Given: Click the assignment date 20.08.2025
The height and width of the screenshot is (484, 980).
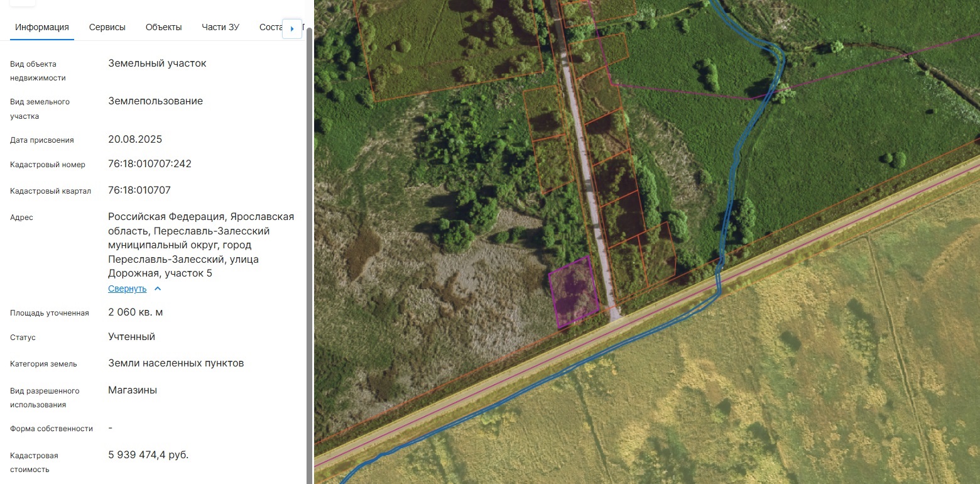Looking at the screenshot, I should tap(135, 140).
